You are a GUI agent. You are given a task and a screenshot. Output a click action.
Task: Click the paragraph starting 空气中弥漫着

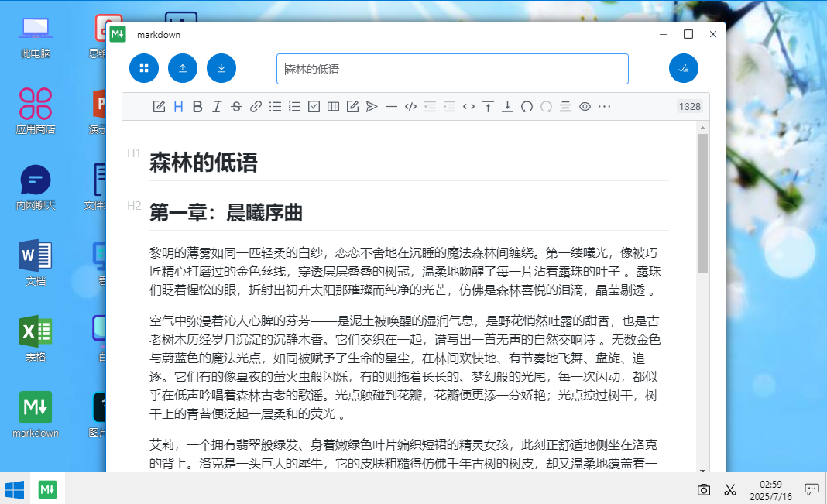tap(405, 368)
